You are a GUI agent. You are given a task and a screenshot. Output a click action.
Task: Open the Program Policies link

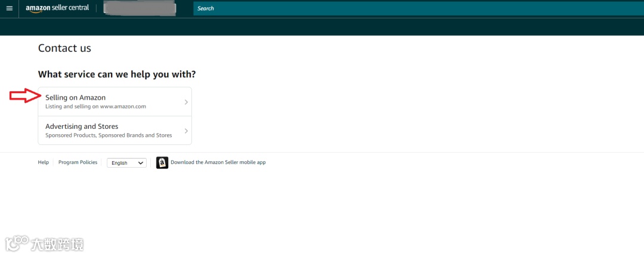click(78, 162)
